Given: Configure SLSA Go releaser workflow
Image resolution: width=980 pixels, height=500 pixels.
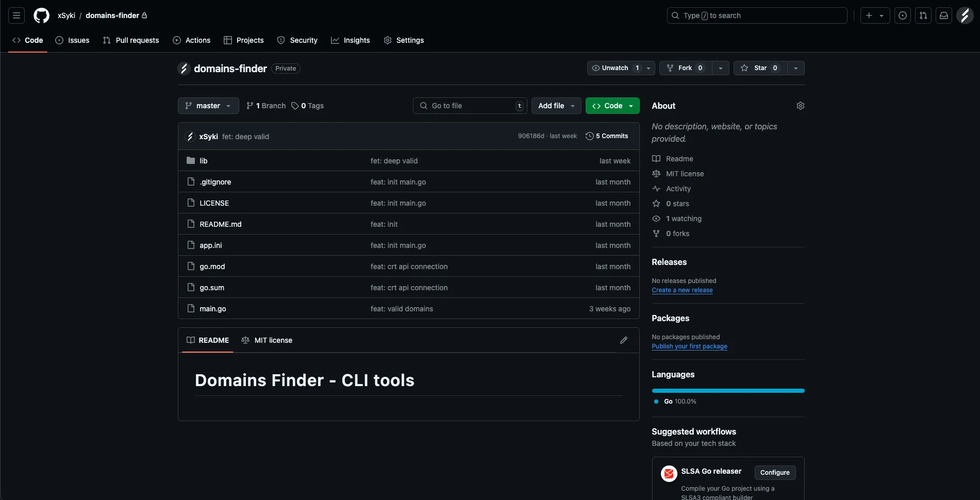Looking at the screenshot, I should 775,473.
